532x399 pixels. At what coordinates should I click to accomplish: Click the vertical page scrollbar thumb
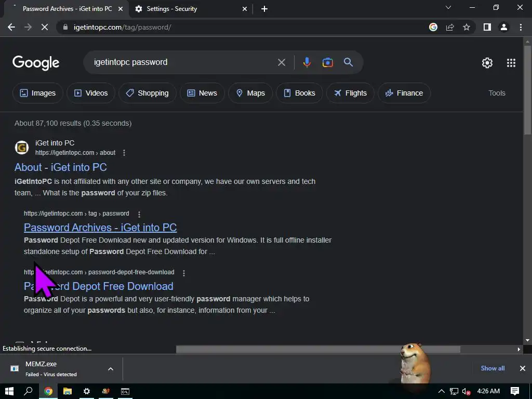point(527,89)
